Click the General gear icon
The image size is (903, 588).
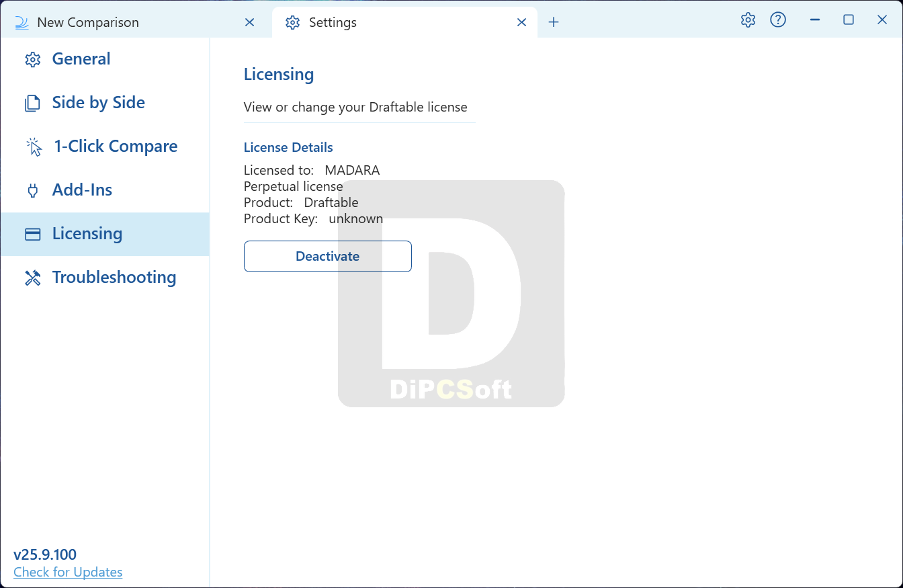(32, 60)
